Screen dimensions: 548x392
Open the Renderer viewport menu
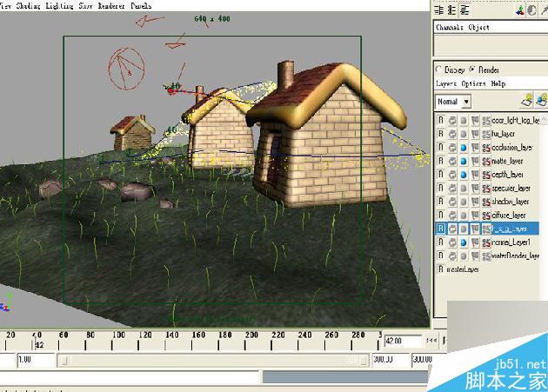tap(111, 6)
